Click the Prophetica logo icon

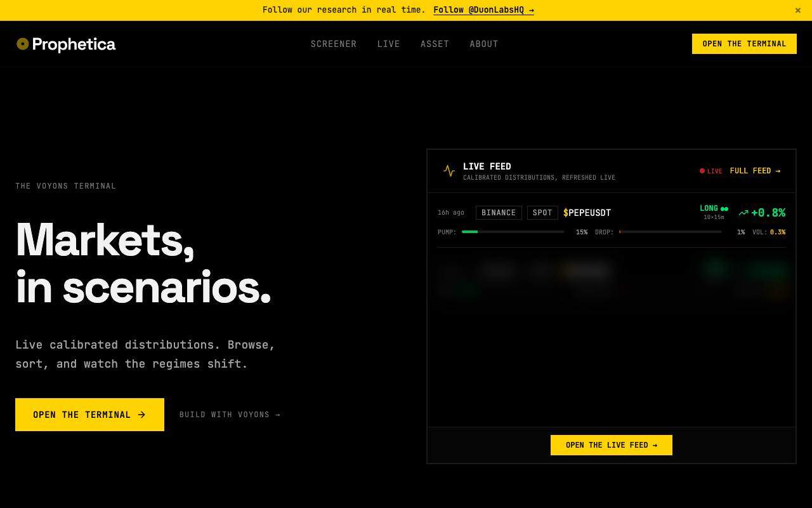point(23,44)
